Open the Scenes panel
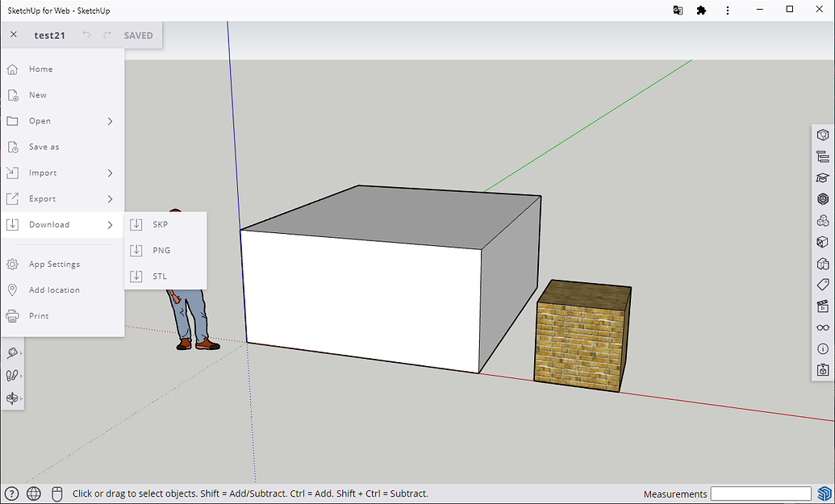This screenshot has height=504, width=835. pyautogui.click(x=822, y=306)
